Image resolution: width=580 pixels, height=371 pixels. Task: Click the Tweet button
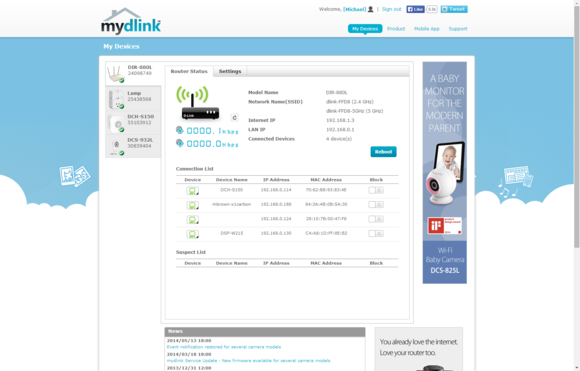pyautogui.click(x=454, y=9)
